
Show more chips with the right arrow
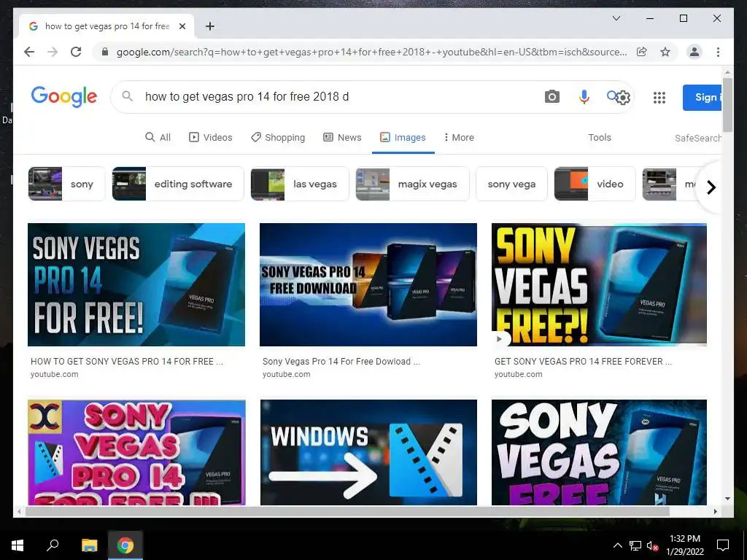[711, 187]
